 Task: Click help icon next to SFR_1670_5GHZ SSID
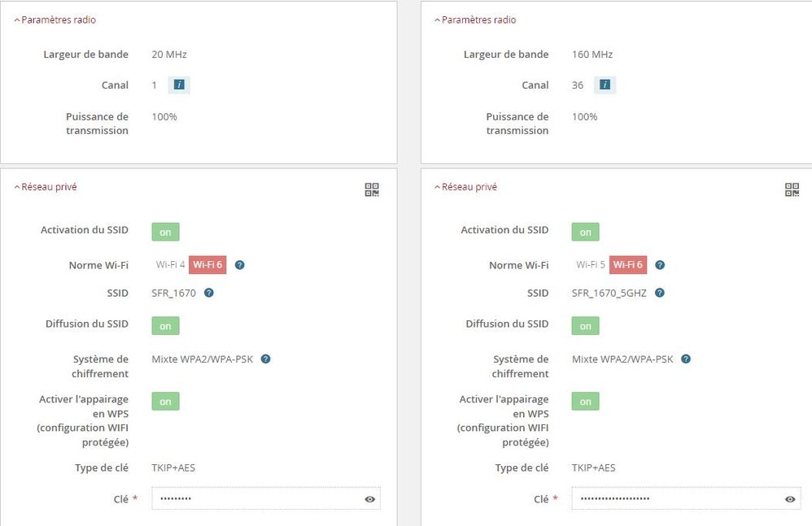[x=660, y=293]
